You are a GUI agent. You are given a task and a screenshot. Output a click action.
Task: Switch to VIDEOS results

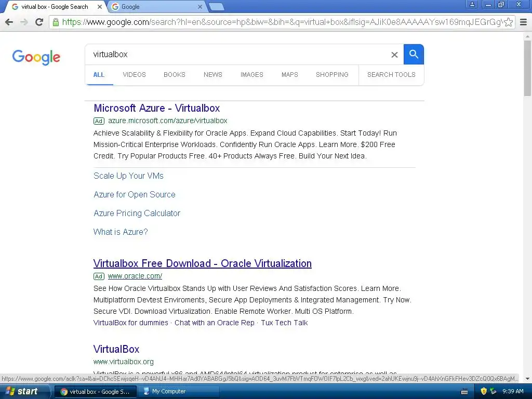click(x=135, y=75)
